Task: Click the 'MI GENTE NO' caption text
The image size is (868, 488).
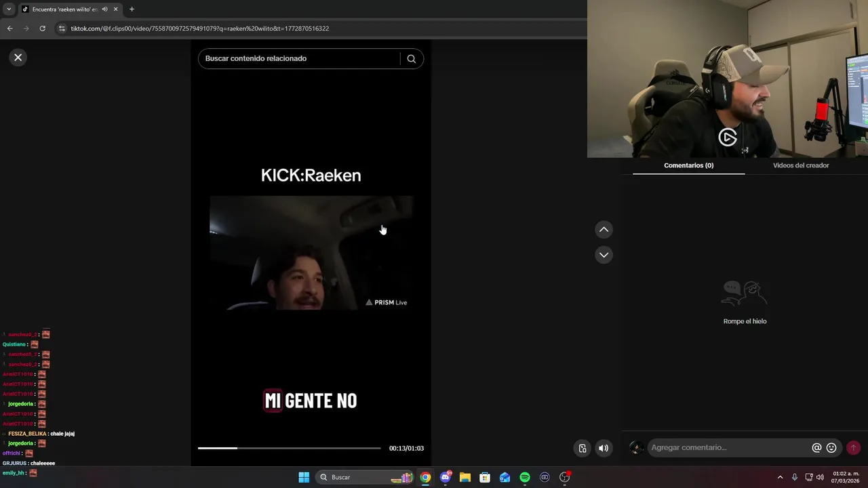Action: point(310,401)
